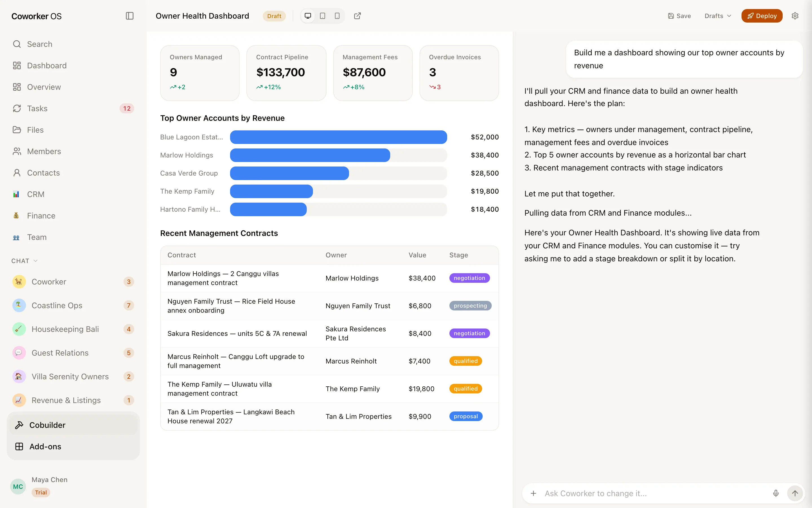Open Search in the sidebar

73,44
